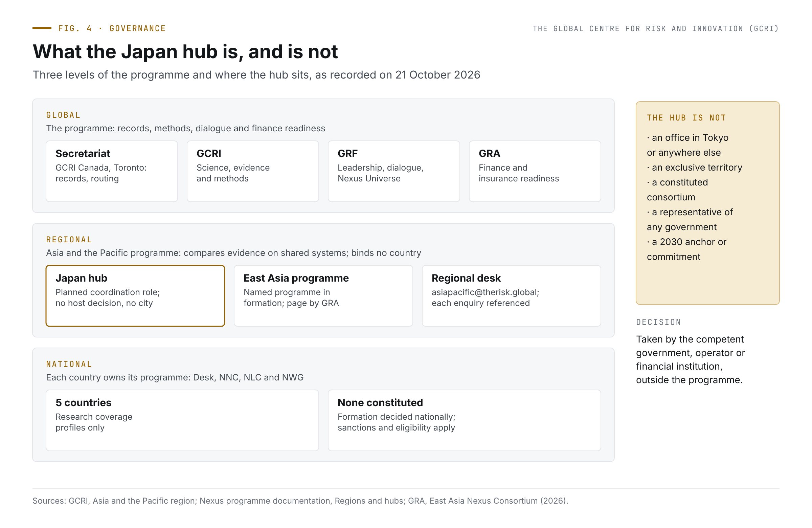Screen dimensions: 812x528
Task: Click the header 'THE GLOBAL CENTRE FOR RISK AND INNOVATION (GCRI)'
Action: 655,29
